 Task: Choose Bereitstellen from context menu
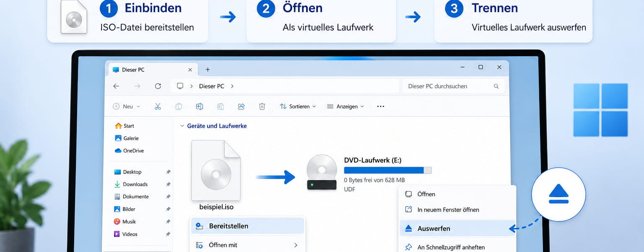(x=247, y=226)
